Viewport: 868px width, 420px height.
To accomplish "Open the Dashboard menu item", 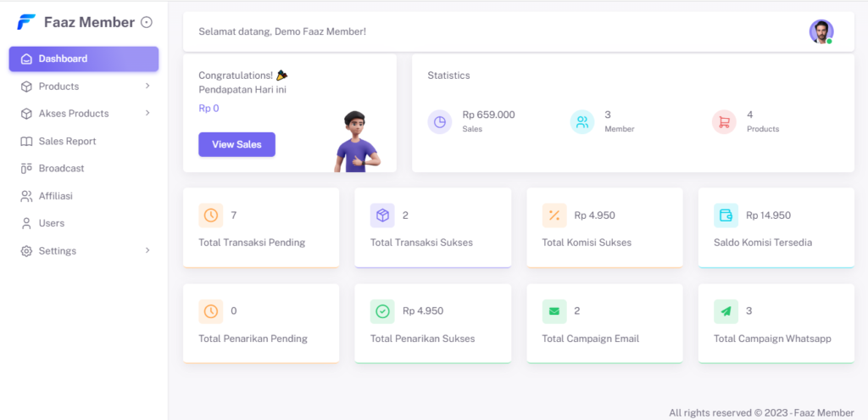I will click(83, 59).
